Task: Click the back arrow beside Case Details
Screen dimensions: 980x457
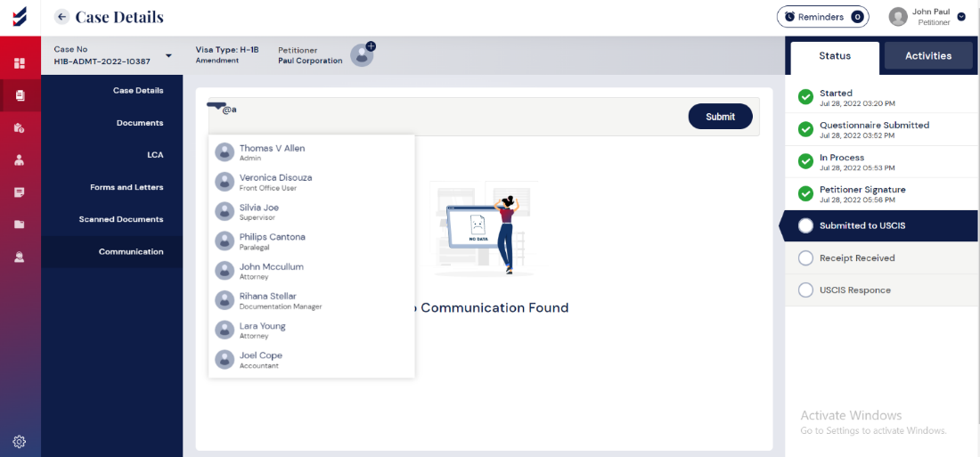Action: pyautogui.click(x=61, y=17)
